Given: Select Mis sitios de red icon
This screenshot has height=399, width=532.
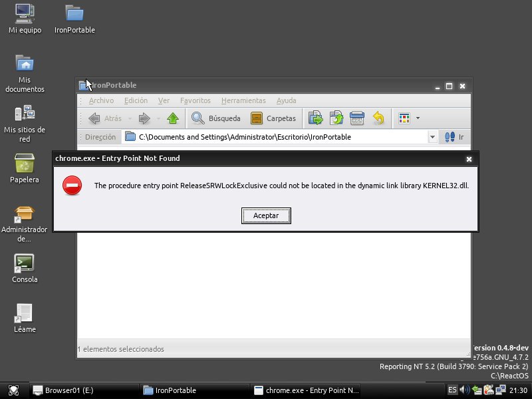Looking at the screenshot, I should click(x=25, y=124).
